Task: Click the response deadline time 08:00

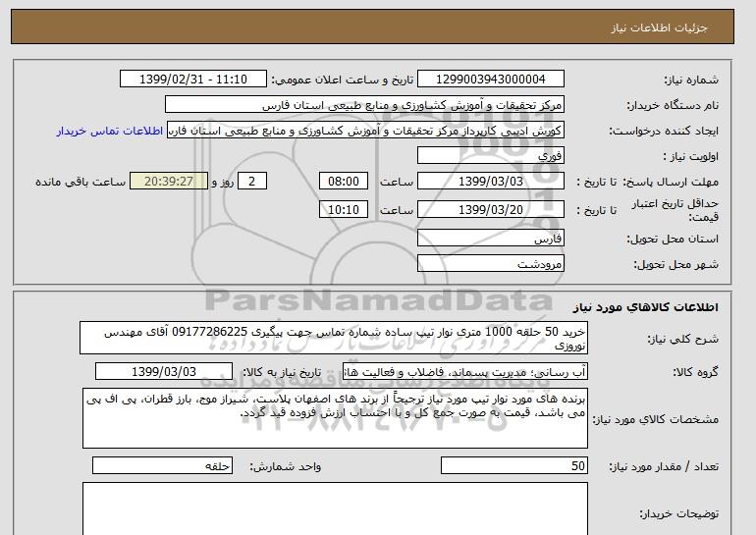Action: click(x=344, y=182)
